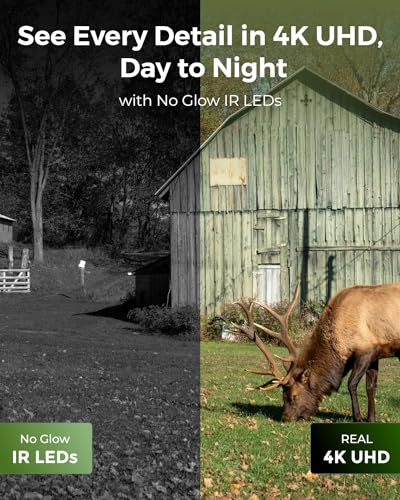The width and height of the screenshot is (400, 500).
Task: Click the bush beside the barn corner
Action: tap(163, 318)
